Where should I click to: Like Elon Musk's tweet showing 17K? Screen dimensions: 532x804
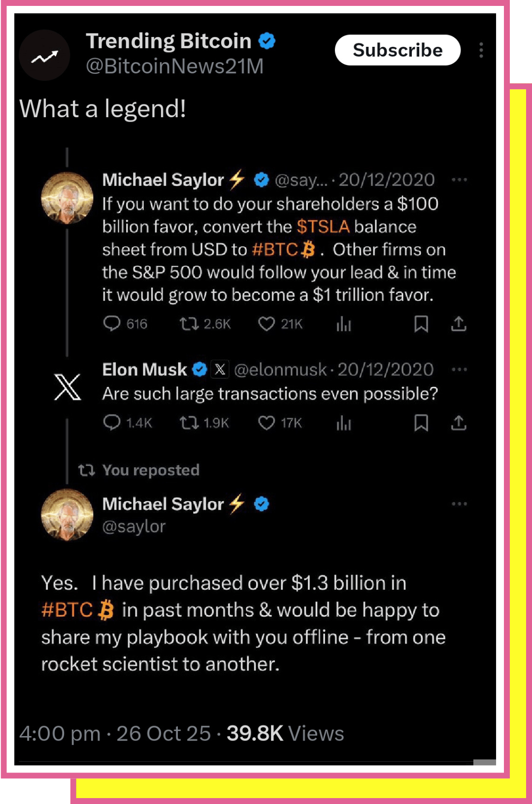click(x=266, y=423)
